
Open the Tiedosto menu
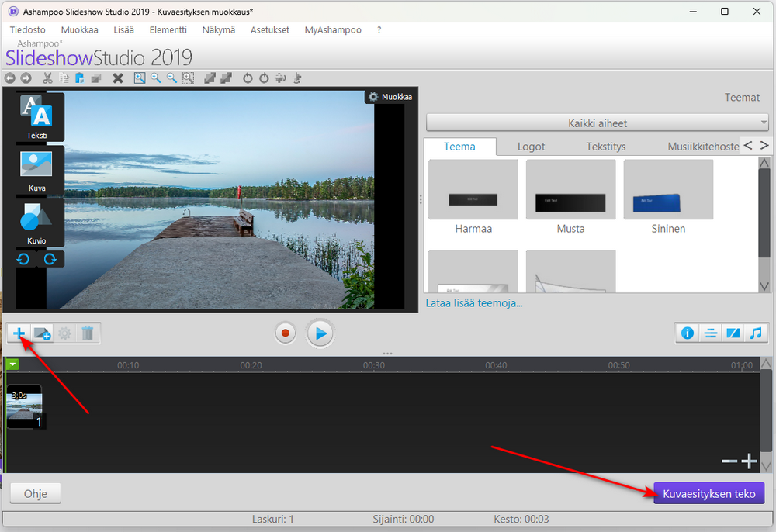pyautogui.click(x=28, y=29)
